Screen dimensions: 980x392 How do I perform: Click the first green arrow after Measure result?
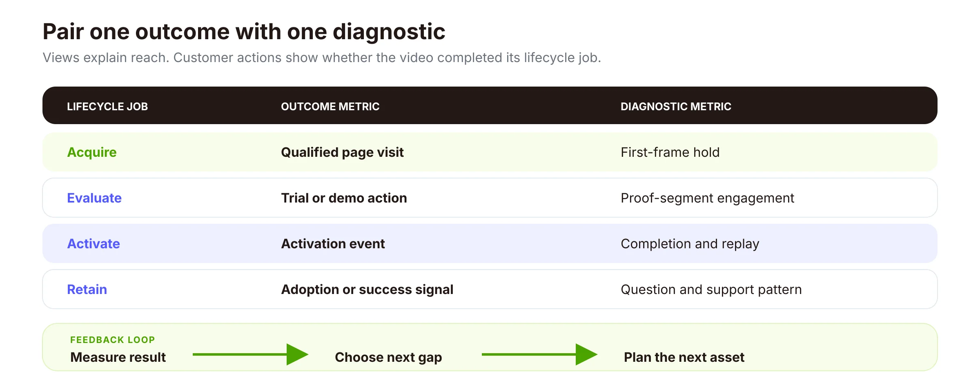pyautogui.click(x=250, y=354)
